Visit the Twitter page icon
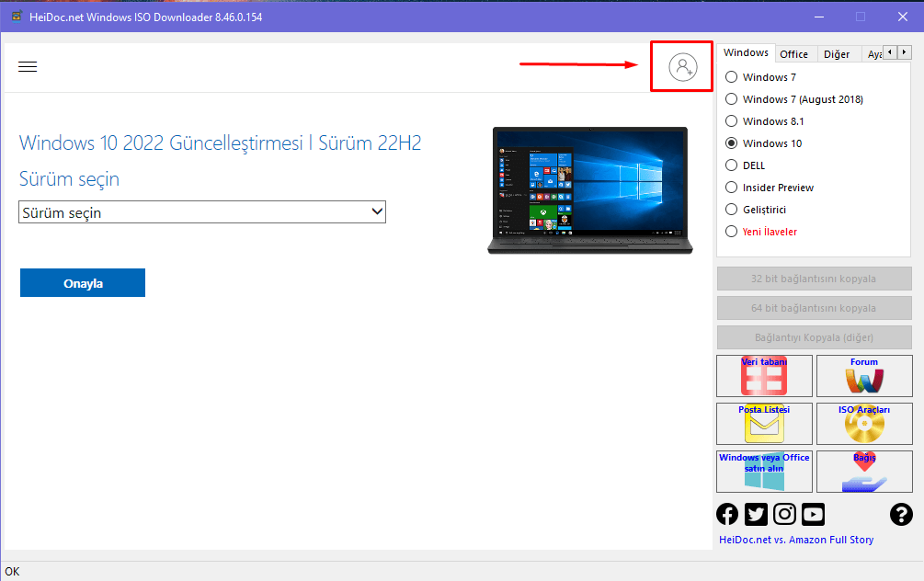924x581 pixels. pos(756,515)
